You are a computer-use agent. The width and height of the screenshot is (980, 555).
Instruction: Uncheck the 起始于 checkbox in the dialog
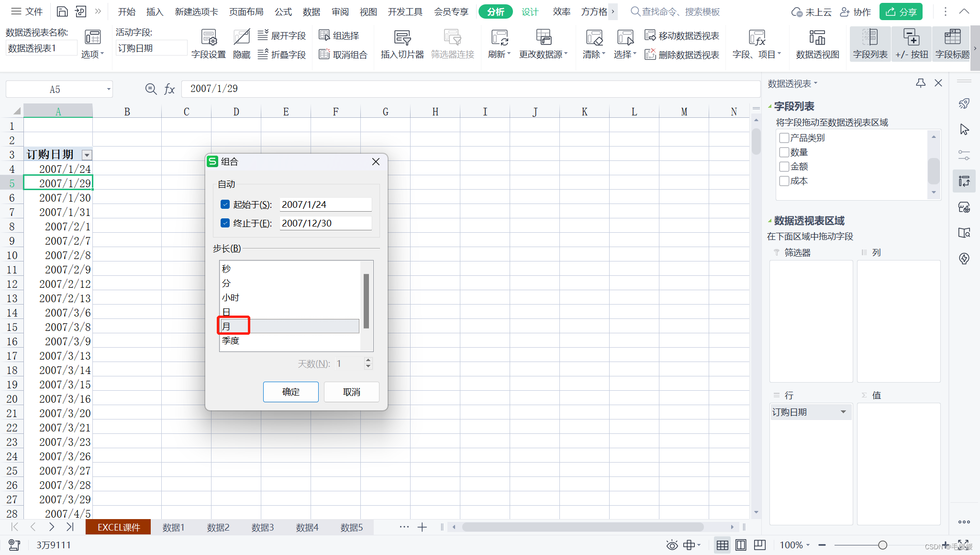225,204
